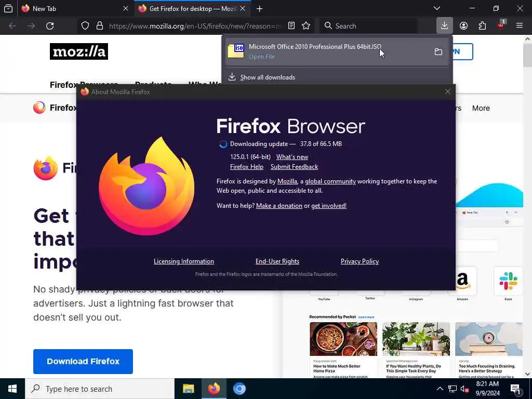
Task: Select the Get Firefox for desktop tab
Action: 192,8
